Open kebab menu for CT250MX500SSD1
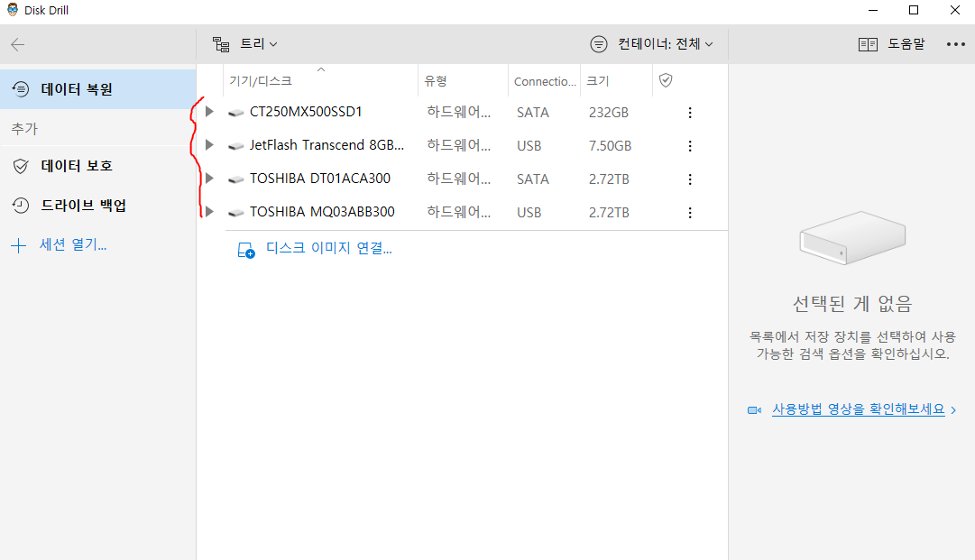Image resolution: width=975 pixels, height=560 pixels. [690, 112]
